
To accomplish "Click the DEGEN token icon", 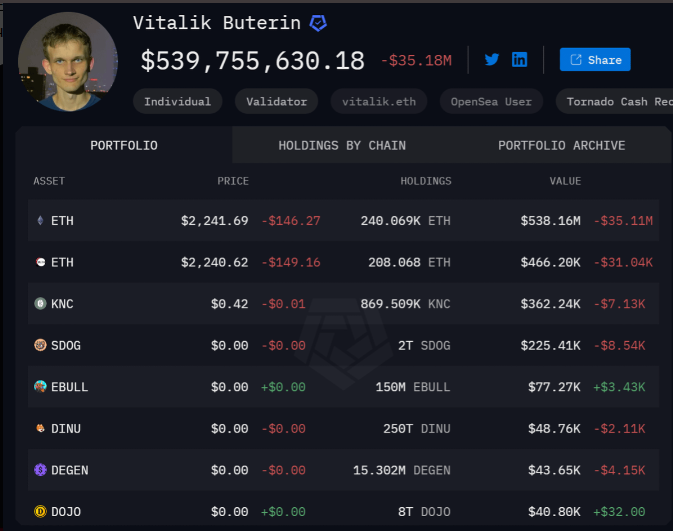I will point(40,470).
